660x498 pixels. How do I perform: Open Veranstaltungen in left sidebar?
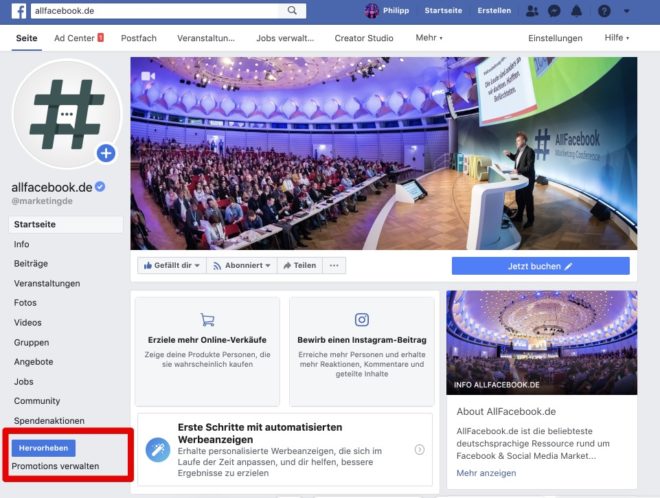(47, 283)
